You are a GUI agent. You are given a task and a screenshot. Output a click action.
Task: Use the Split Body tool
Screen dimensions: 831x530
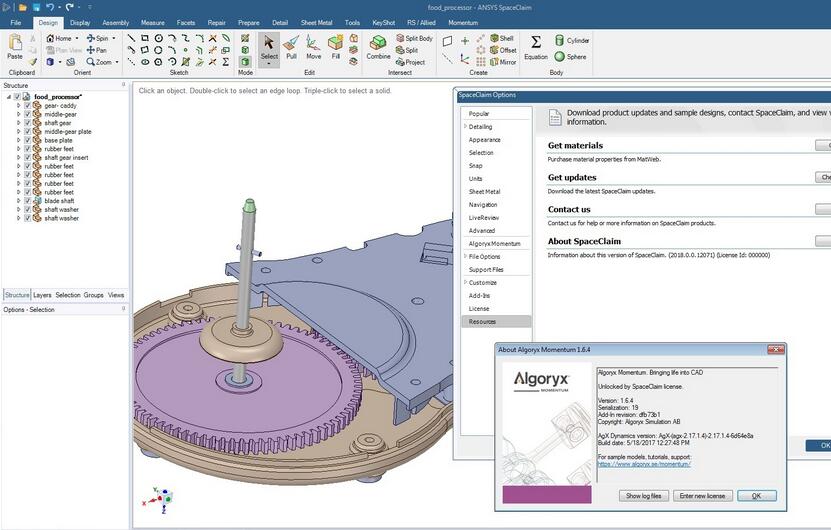pyautogui.click(x=414, y=38)
